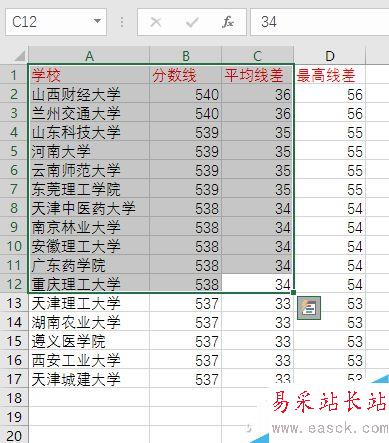Click 36 in 兰州交通大学 row column C

[257, 113]
